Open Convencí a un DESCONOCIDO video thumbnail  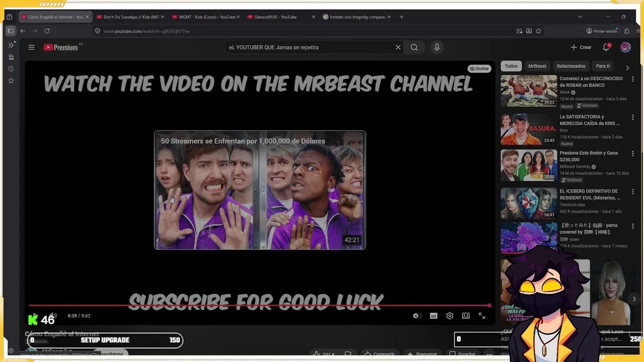529,91
